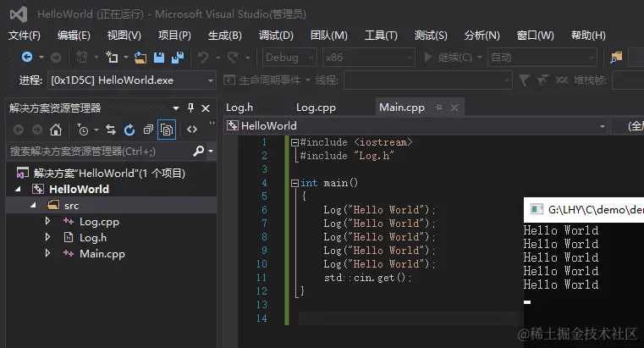The image size is (644, 348).
Task: Select Log.cpp in Solution Explorer
Action: (x=99, y=222)
